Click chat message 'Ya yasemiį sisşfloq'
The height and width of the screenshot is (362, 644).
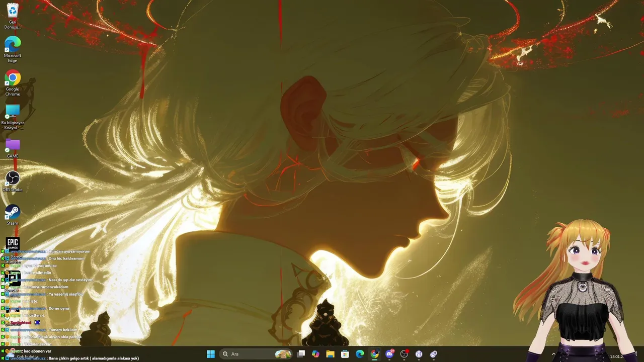(x=66, y=294)
